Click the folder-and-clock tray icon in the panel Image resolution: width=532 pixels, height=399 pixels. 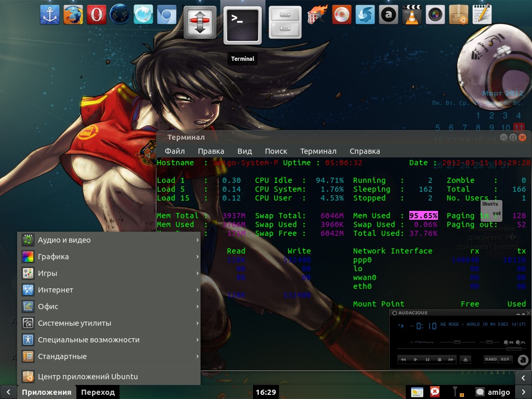point(417,392)
